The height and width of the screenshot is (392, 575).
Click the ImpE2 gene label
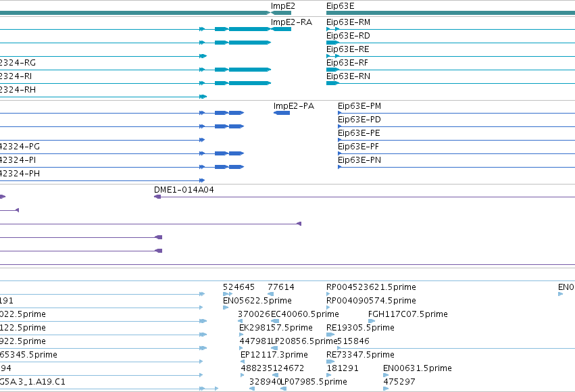282,6
